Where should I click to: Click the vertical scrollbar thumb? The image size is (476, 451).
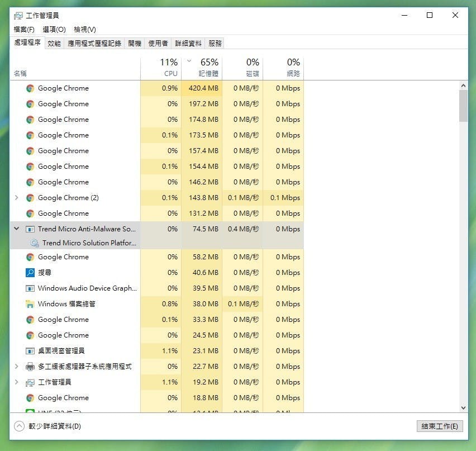click(x=463, y=106)
